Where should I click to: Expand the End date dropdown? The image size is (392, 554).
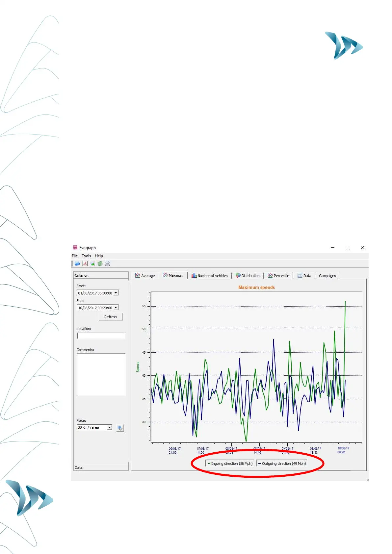tap(116, 308)
